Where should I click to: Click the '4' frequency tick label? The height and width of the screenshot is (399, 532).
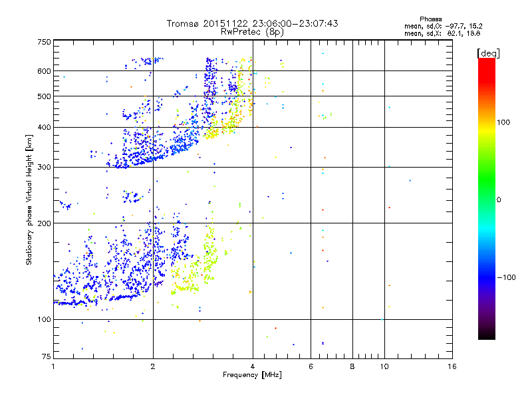pos(253,366)
